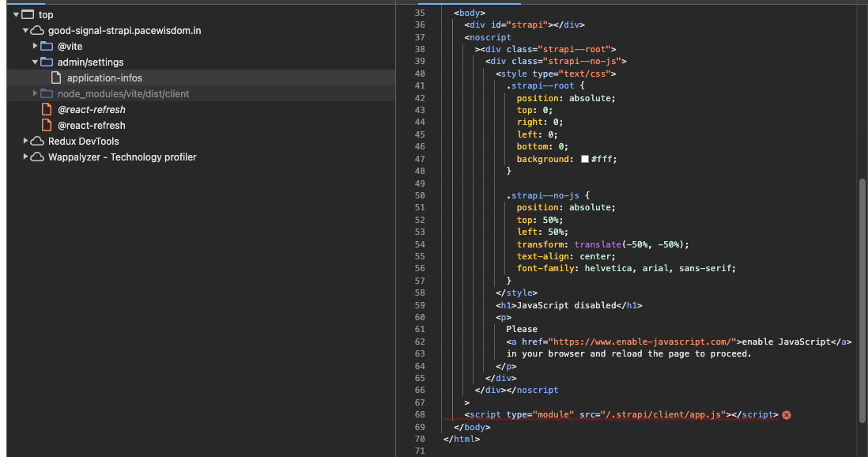Click the Wappalyzer cloud icon
868x457 pixels.
[x=37, y=157]
